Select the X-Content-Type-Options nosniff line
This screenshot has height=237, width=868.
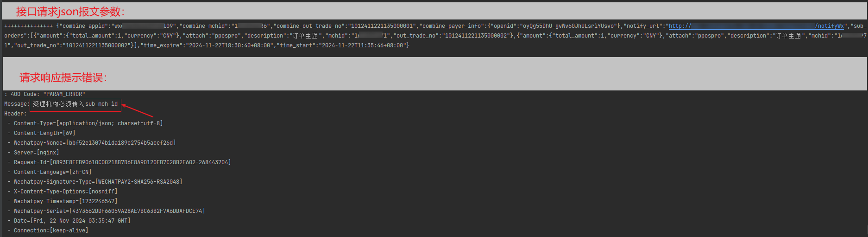pyautogui.click(x=63, y=192)
